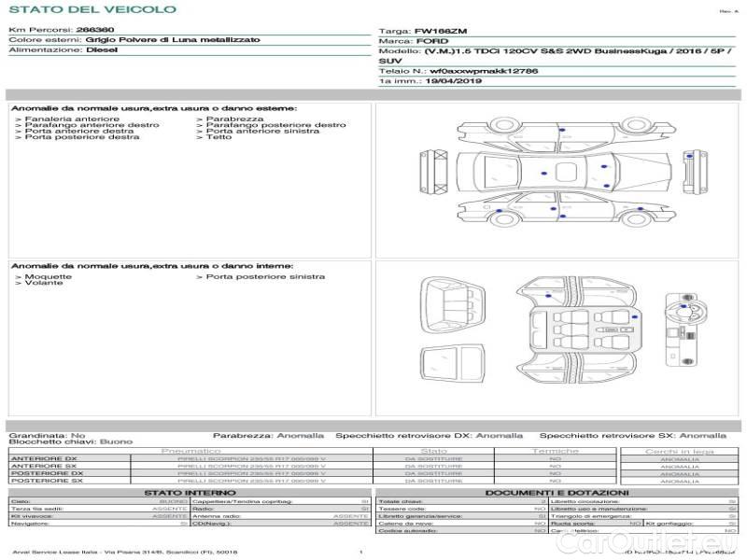Viewport: 747px width, 560px height.
Task: Click "Specchietto retrovisore SX: Anomalia"
Action: point(633,436)
